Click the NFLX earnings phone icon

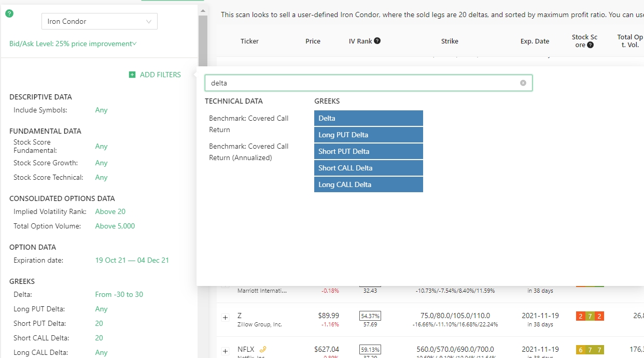(x=263, y=349)
